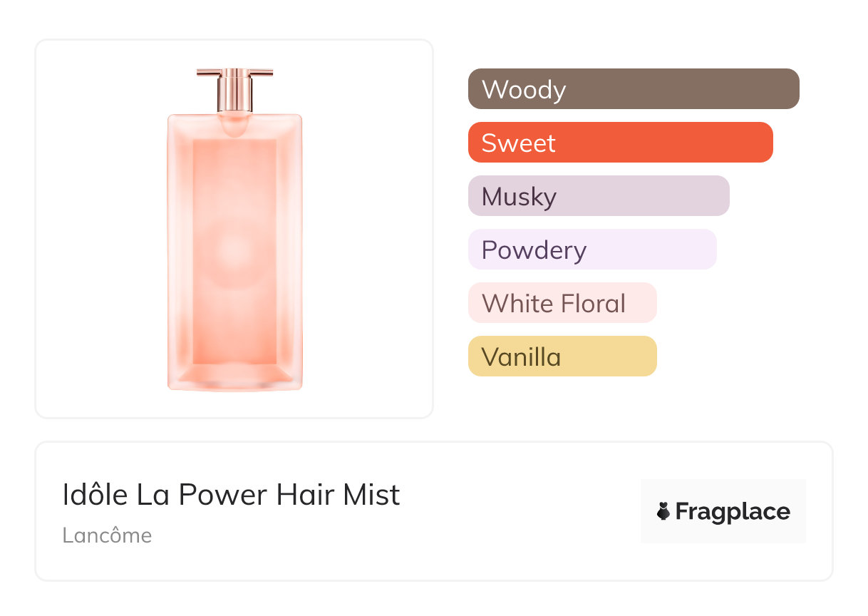Screen dimensions: 868x616
Task: Click the rose gold spray cap on the bottle
Action: [x=234, y=88]
